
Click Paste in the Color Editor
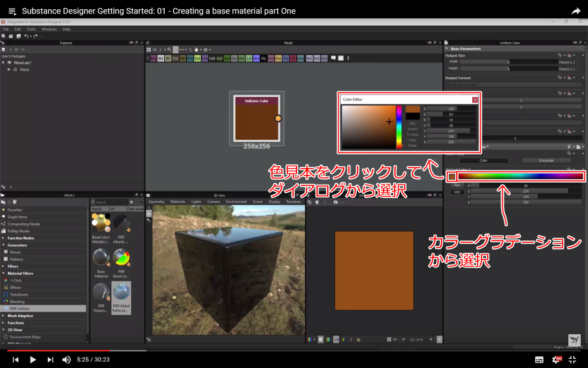point(412,146)
